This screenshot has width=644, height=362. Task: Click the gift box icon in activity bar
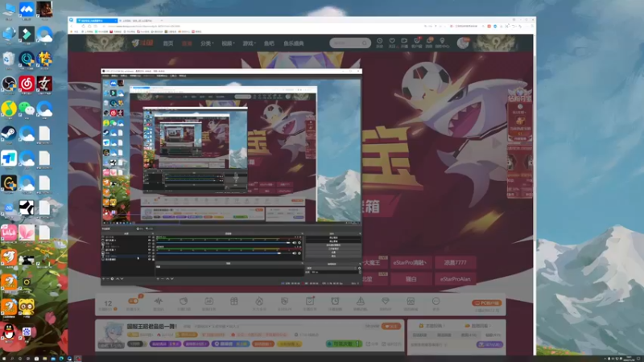(x=234, y=302)
